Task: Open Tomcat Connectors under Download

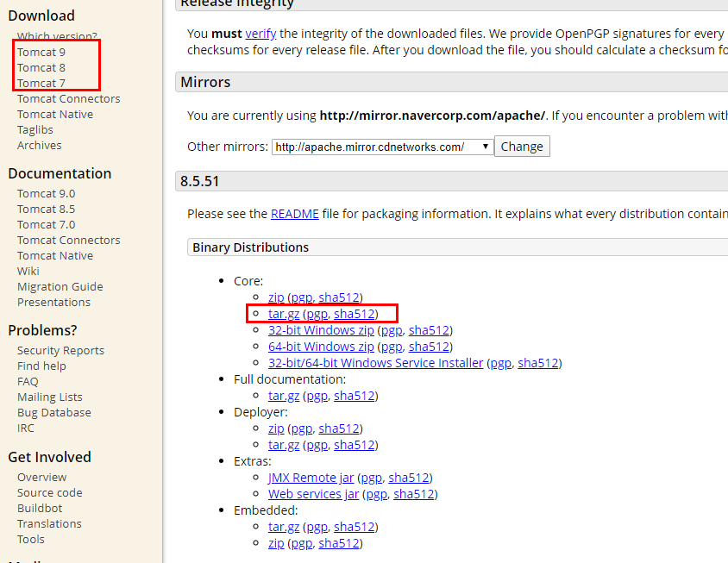Action: coord(69,99)
